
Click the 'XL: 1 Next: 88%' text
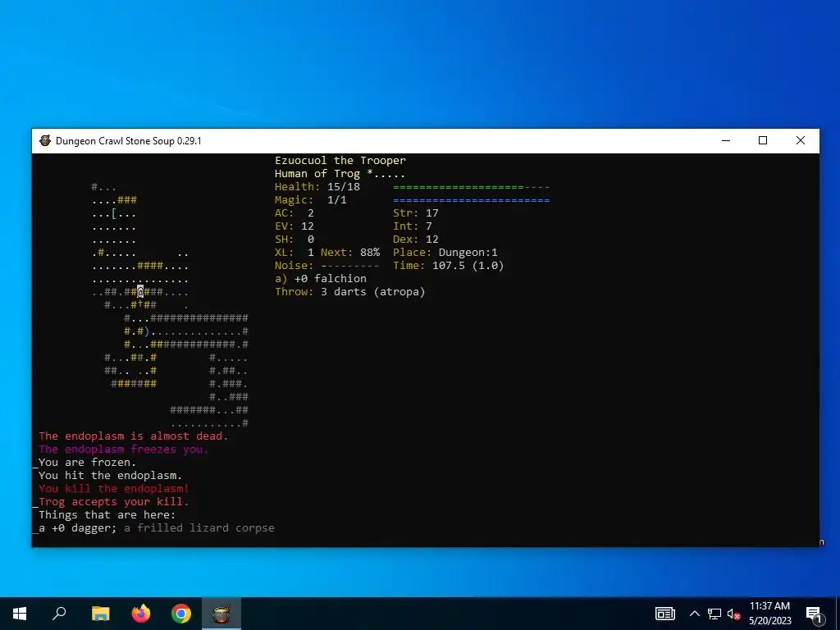point(327,253)
